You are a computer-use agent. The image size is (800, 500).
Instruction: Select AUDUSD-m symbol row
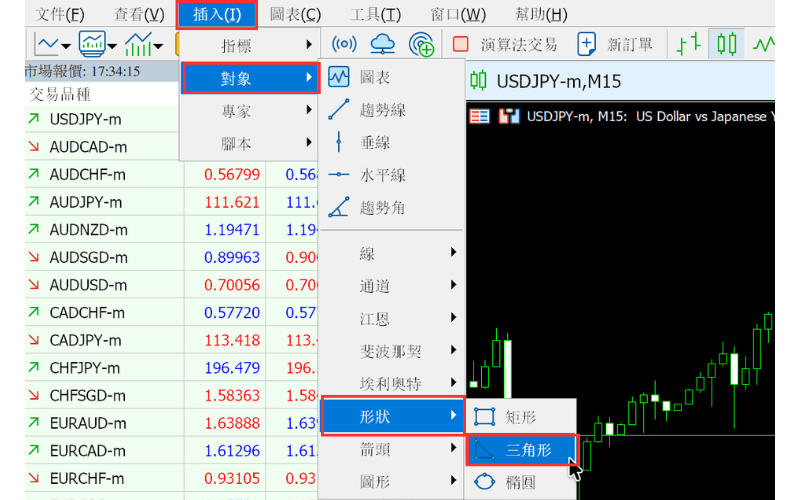coord(105,285)
